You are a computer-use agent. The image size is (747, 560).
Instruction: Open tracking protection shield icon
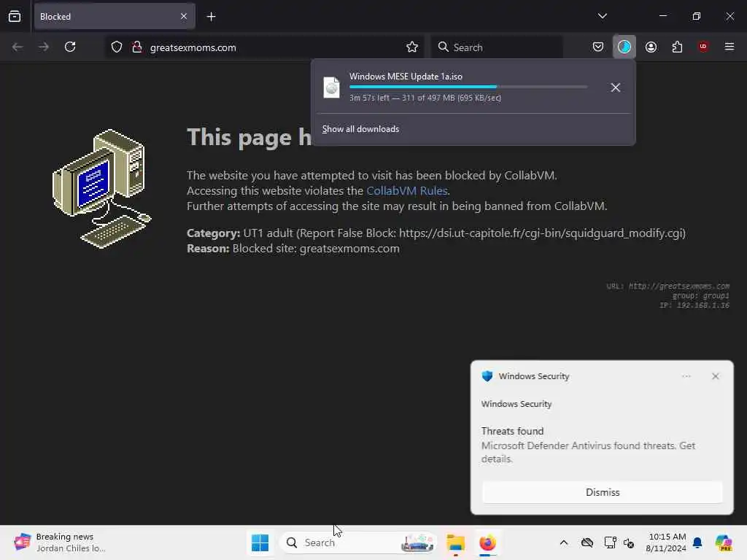click(x=117, y=47)
